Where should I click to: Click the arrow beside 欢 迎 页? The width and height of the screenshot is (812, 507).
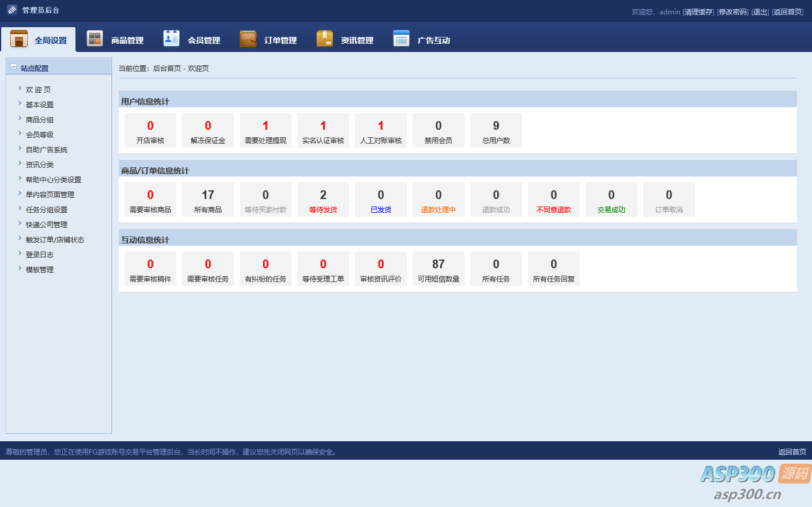[x=20, y=88]
